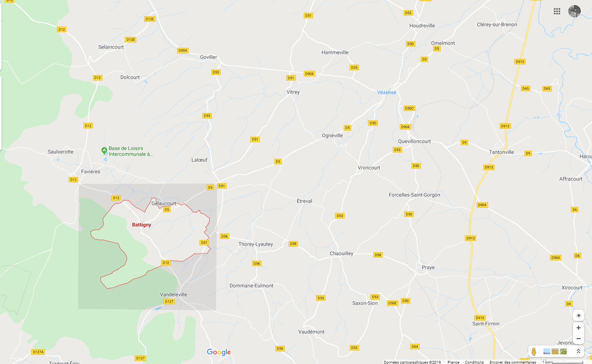The width and height of the screenshot is (592, 364).
Task: Select the Vézelise town label
Action: coord(387,92)
